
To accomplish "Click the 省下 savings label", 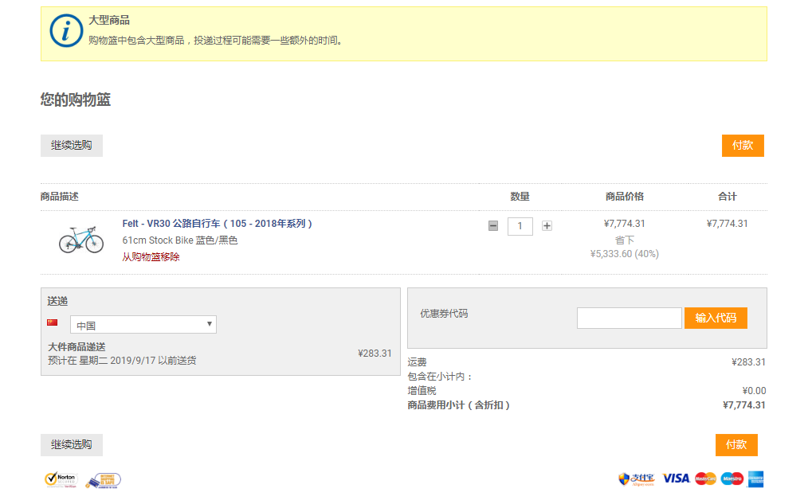I will tap(625, 240).
